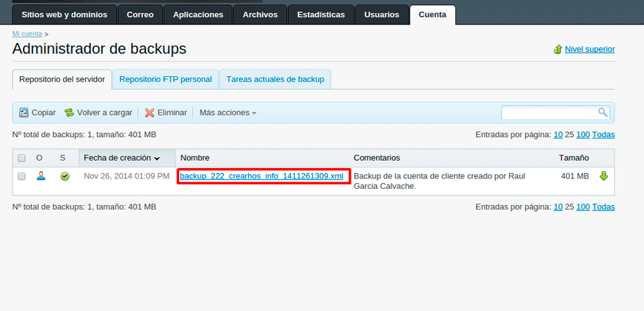The image size is (644, 311).
Task: Switch to Tareas actuales de backup tab
Action: [x=275, y=79]
